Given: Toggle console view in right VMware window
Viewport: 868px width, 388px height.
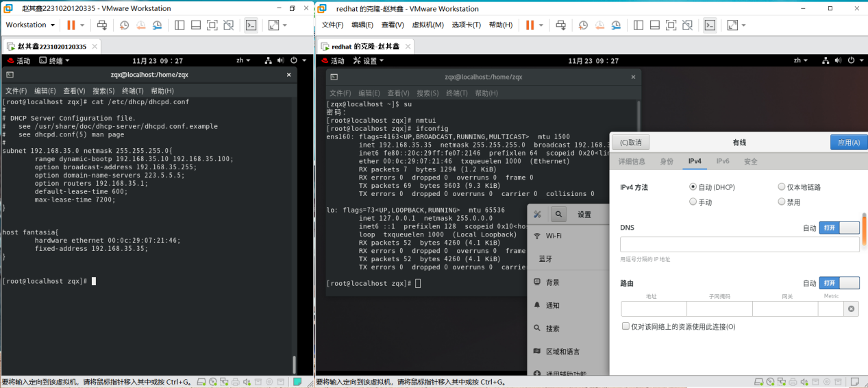Looking at the screenshot, I should 710,25.
